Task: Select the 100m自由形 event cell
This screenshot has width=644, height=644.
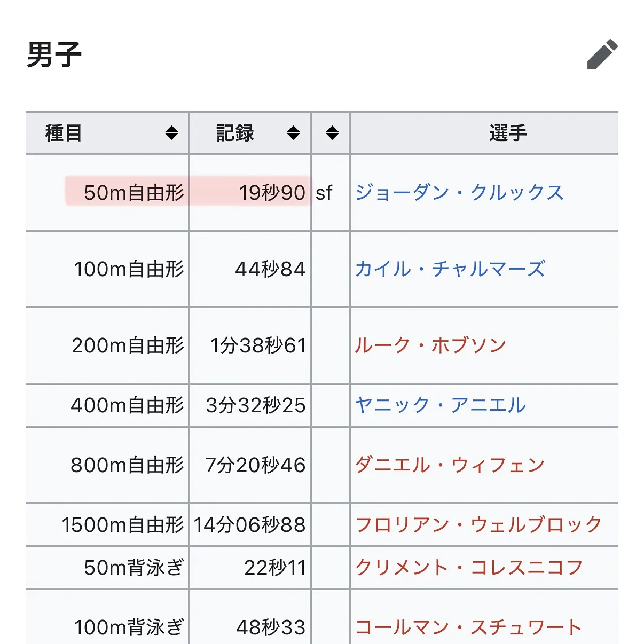Action: point(129,269)
